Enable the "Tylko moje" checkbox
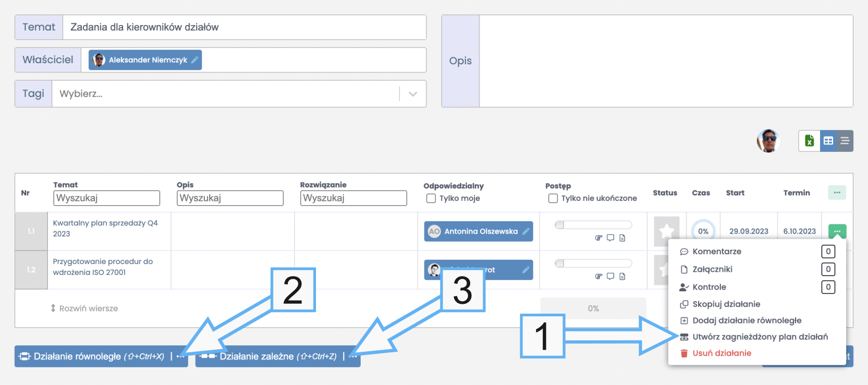 (431, 198)
